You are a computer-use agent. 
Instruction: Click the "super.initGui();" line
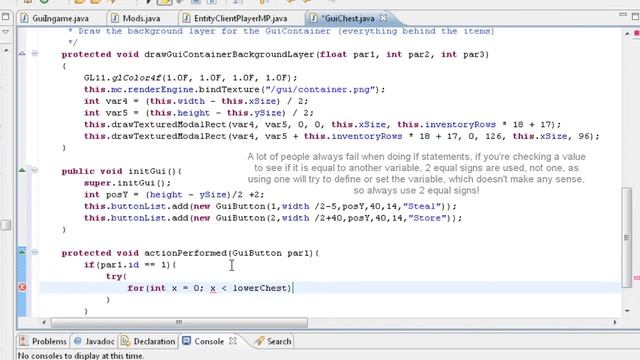coord(127,183)
